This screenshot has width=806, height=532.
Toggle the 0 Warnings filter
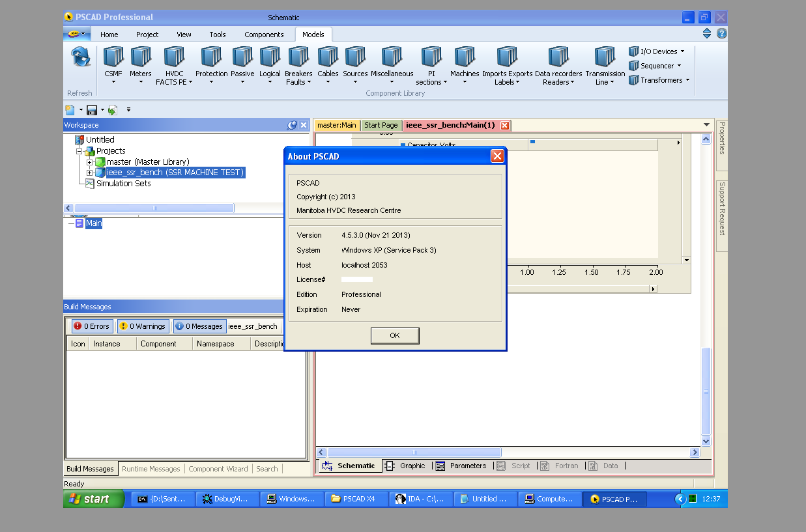(143, 326)
